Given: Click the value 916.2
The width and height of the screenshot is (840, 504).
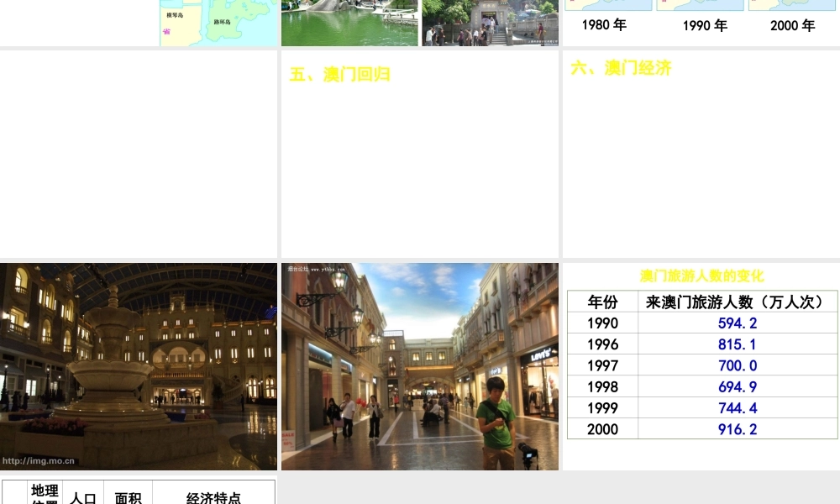Looking at the screenshot, I should click(738, 429).
